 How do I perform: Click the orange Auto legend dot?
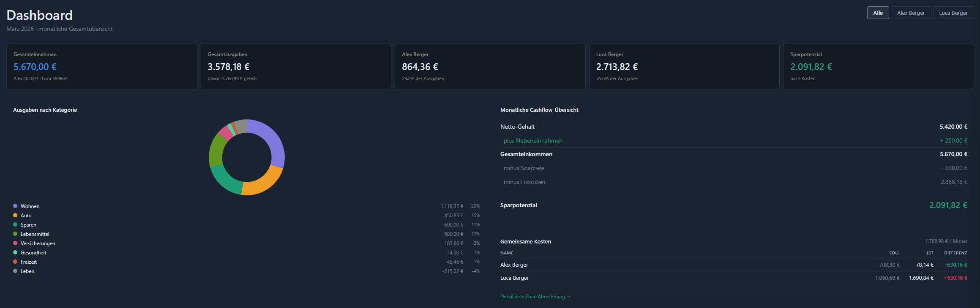[x=15, y=215]
